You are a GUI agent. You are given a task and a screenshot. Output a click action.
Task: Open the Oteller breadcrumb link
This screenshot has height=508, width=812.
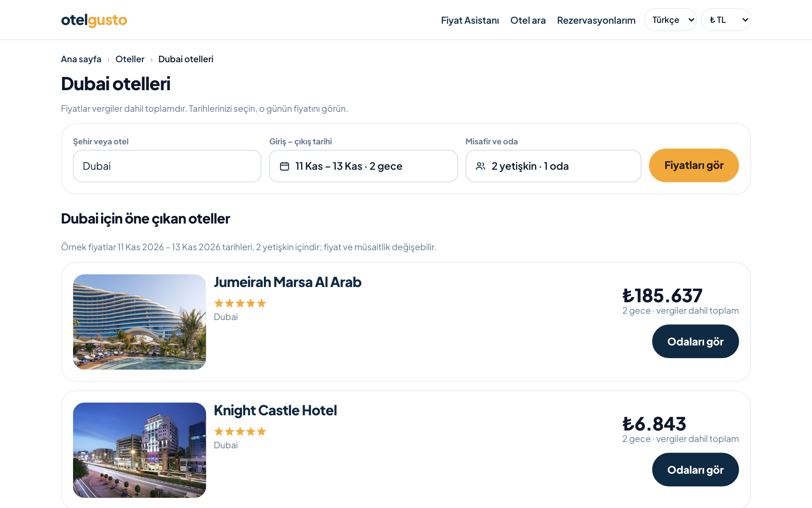pyautogui.click(x=130, y=59)
